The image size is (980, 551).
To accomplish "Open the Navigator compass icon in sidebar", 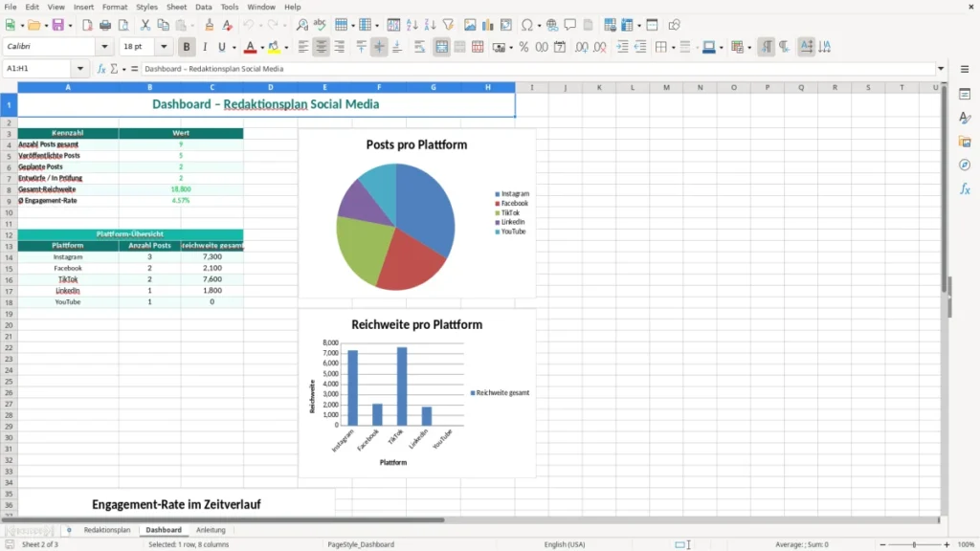I will (x=965, y=165).
